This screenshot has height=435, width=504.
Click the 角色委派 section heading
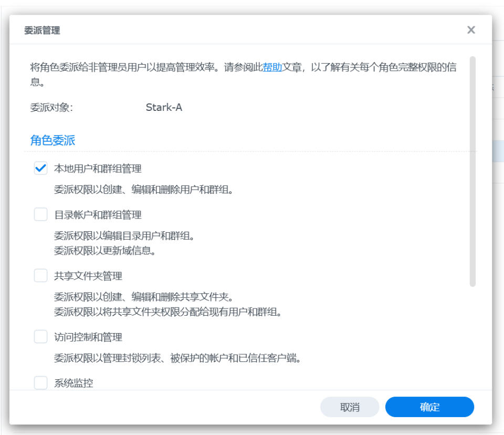pos(52,140)
